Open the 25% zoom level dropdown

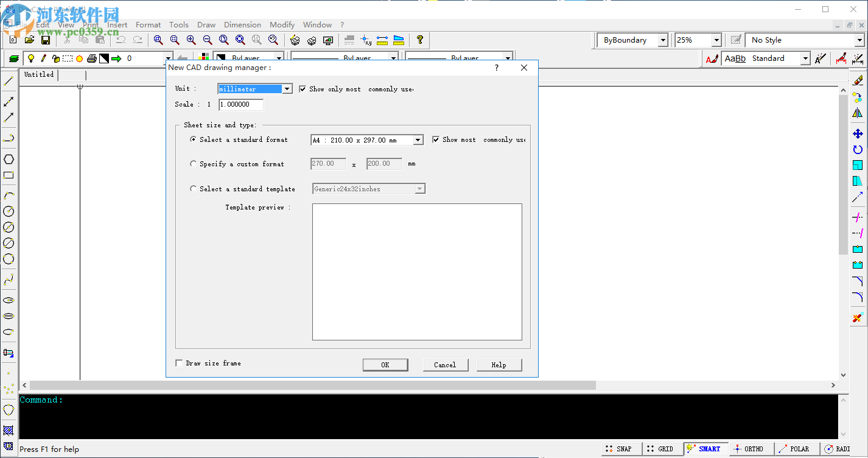(x=716, y=40)
